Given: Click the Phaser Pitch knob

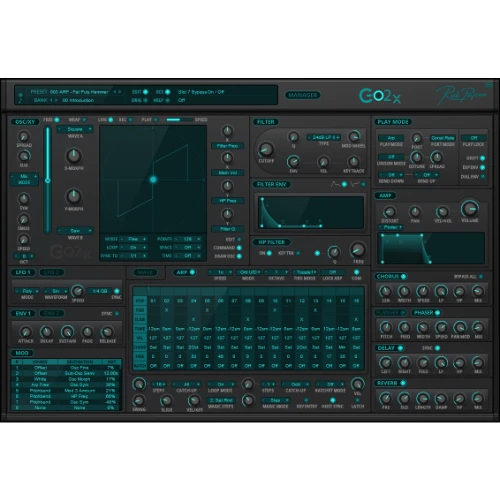Looking at the screenshot, I should point(386,327).
